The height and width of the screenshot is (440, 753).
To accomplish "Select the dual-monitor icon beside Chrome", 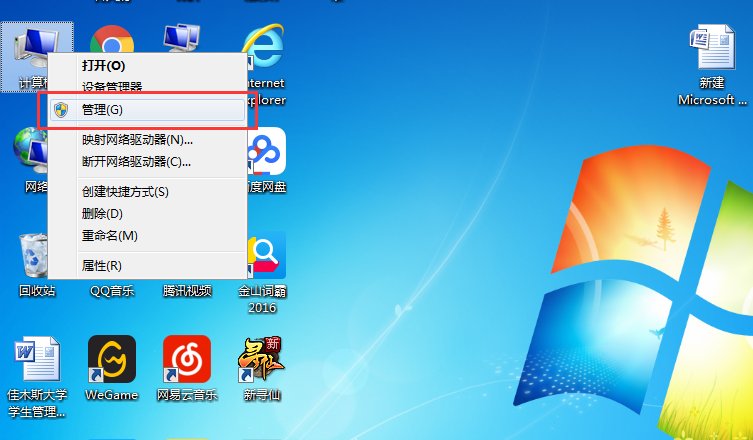I will click(x=182, y=38).
